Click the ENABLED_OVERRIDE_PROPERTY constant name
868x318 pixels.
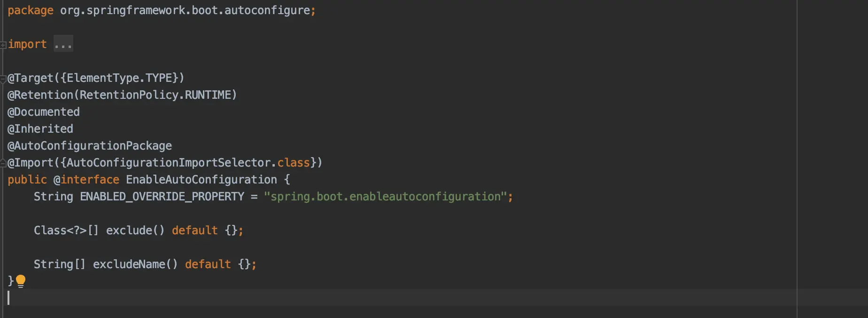(162, 196)
